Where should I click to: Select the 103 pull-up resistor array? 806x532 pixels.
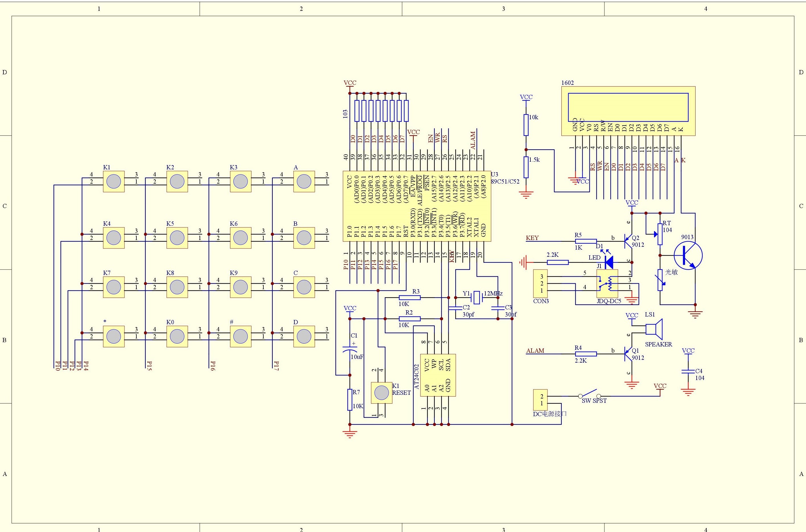(x=382, y=111)
